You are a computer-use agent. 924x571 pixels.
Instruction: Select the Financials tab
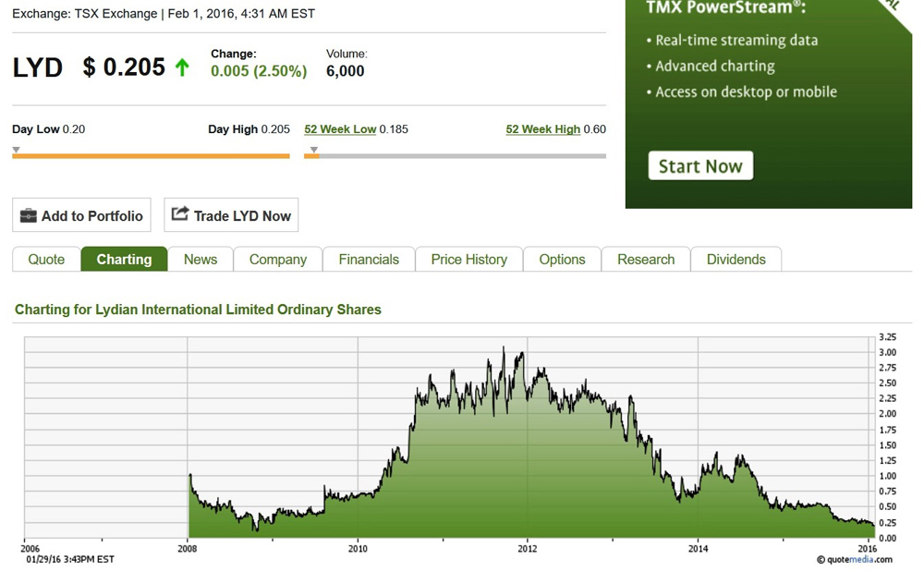[369, 260]
